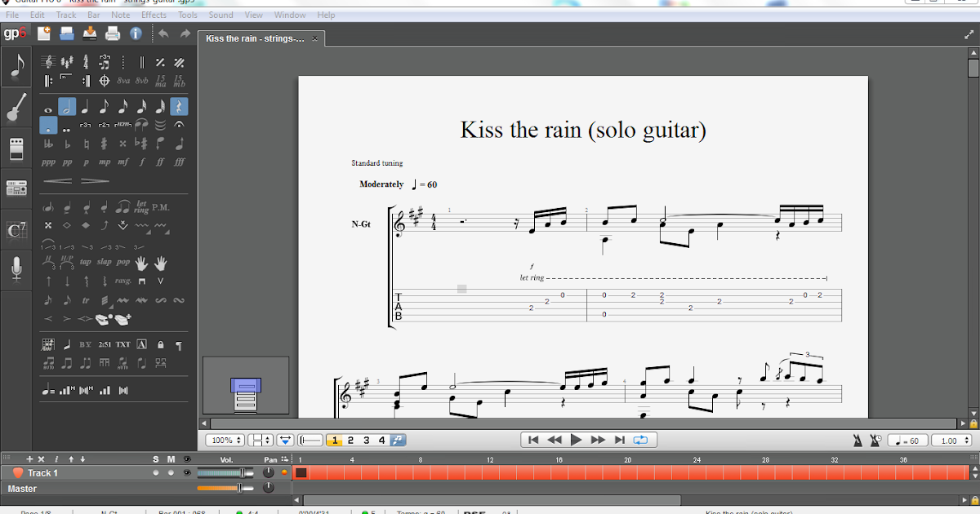The height and width of the screenshot is (514, 980).
Task: Click the page thumbnail navigator
Action: point(246,385)
